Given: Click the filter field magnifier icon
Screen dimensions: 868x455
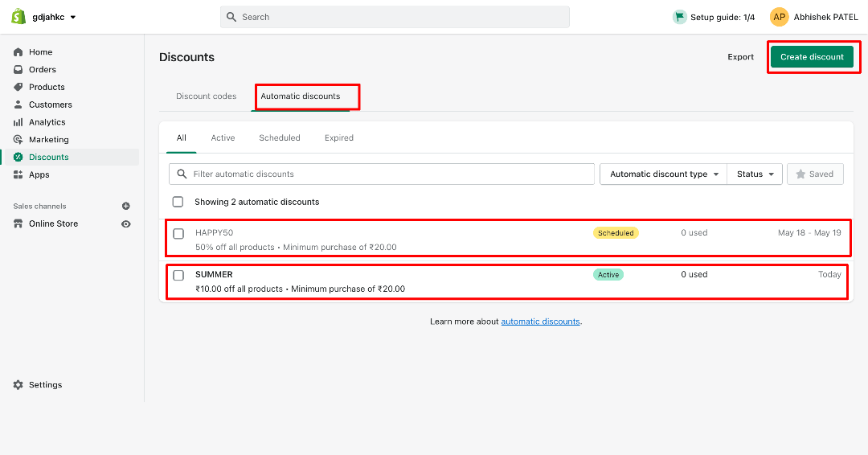Looking at the screenshot, I should point(182,174).
